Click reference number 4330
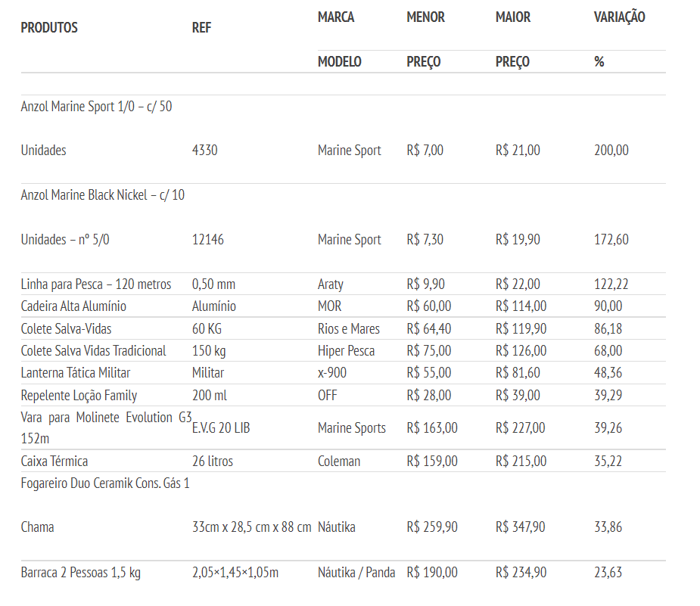The height and width of the screenshot is (606, 700). [x=205, y=150]
